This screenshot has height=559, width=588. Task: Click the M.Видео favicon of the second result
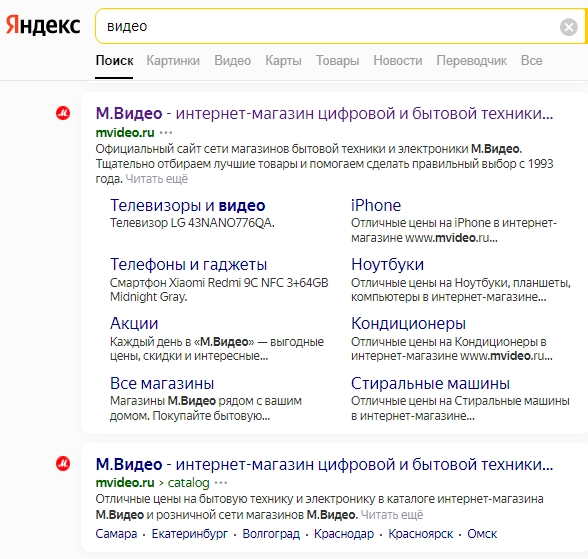point(63,463)
